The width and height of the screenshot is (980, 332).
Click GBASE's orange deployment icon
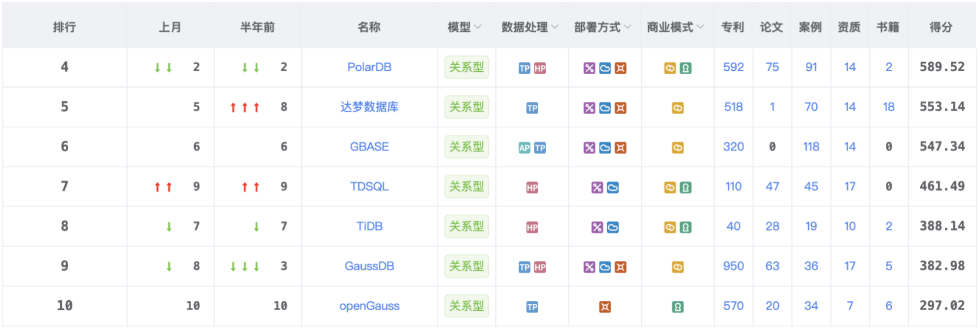[621, 148]
